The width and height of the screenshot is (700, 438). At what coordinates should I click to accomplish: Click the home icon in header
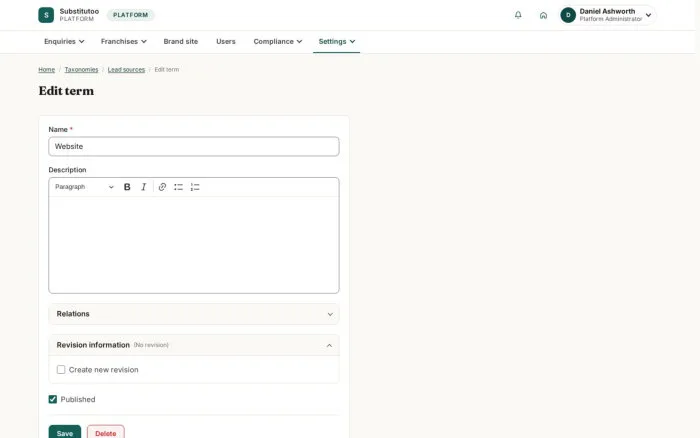point(543,15)
